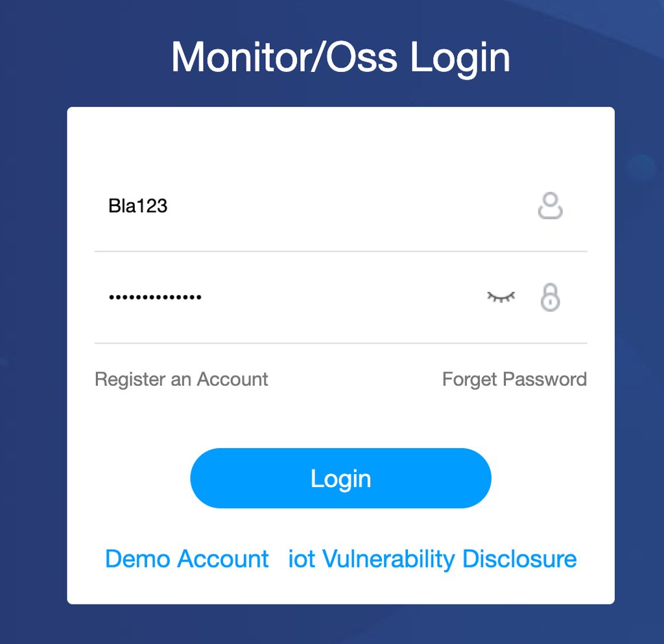Screen dimensions: 664x644
Task: Recover password via Forget Password
Action: tap(514, 379)
